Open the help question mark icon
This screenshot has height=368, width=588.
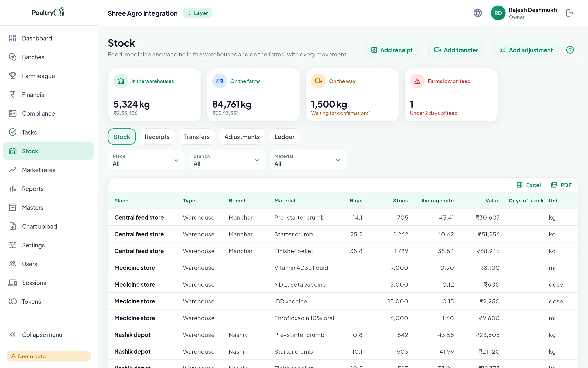570,50
